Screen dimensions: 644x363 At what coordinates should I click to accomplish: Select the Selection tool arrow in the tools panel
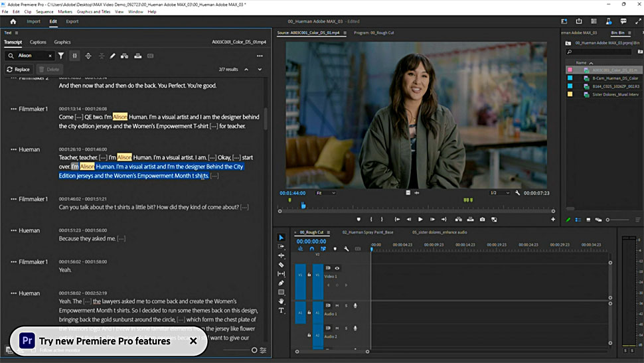pyautogui.click(x=281, y=238)
